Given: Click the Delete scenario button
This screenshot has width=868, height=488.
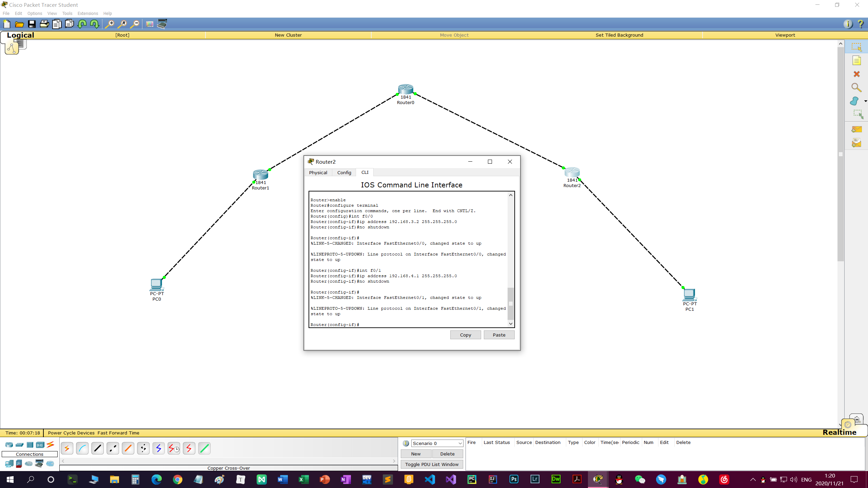Looking at the screenshot, I should (448, 454).
